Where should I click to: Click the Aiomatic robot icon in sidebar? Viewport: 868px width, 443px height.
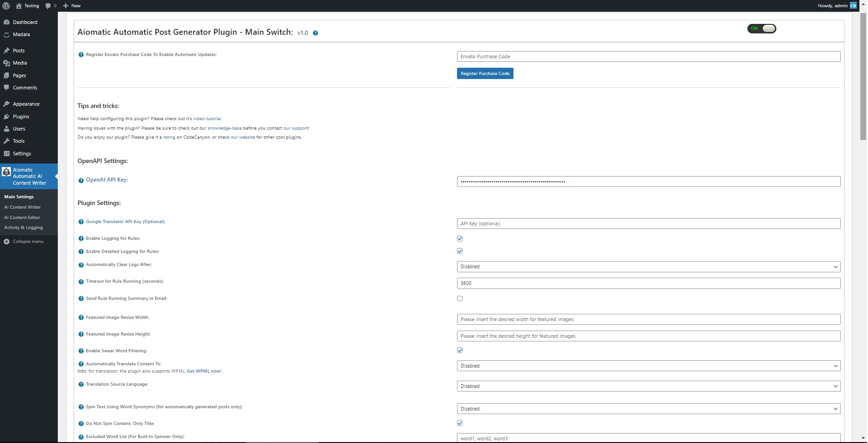[x=6, y=172]
